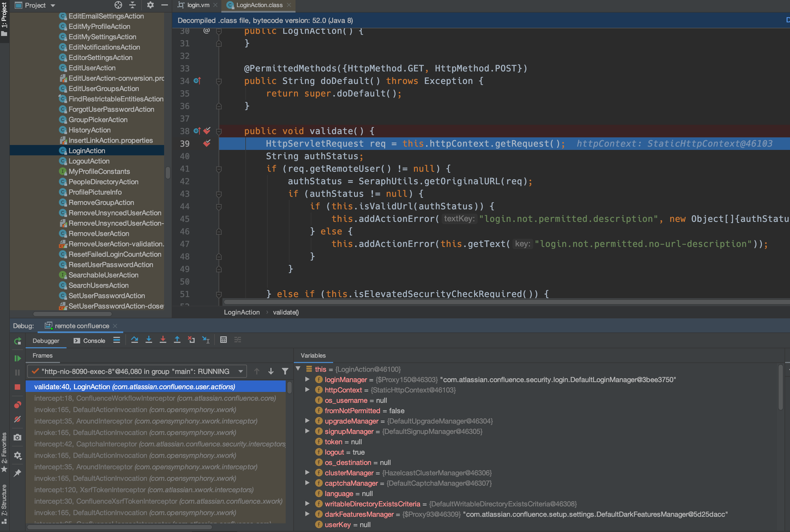This screenshot has width=790, height=532.
Task: Open Project panel settings gear
Action: point(150,5)
